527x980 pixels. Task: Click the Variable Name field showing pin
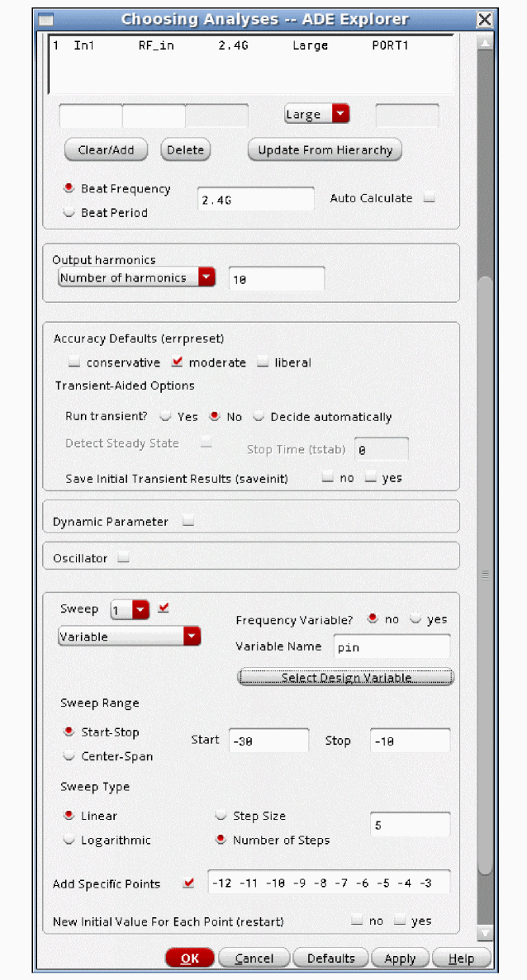click(392, 647)
